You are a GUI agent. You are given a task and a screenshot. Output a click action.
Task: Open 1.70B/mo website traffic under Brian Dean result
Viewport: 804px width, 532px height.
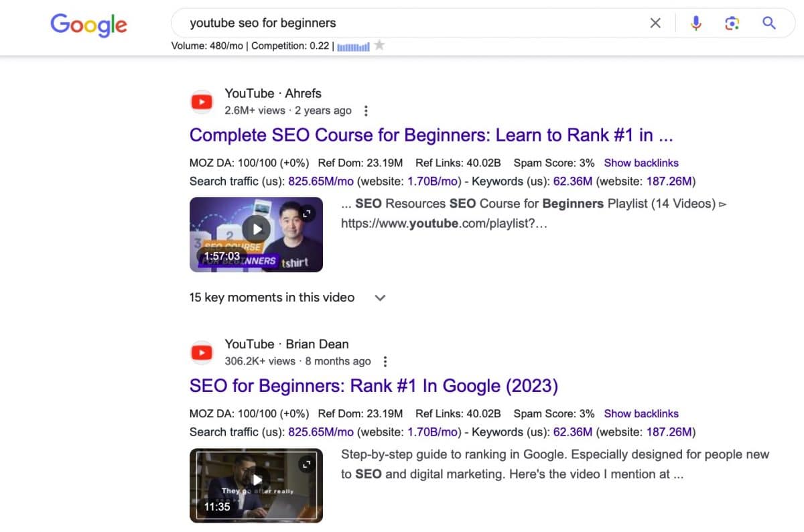[x=433, y=431]
